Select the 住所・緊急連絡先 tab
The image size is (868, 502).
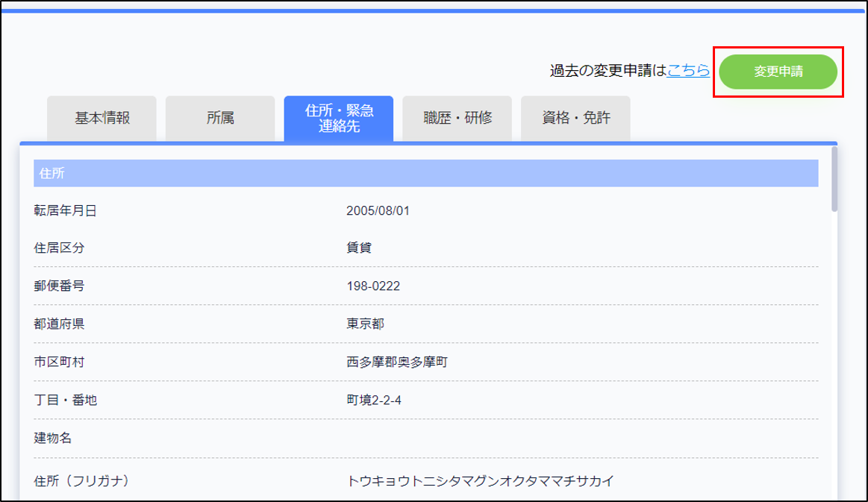[x=338, y=118]
